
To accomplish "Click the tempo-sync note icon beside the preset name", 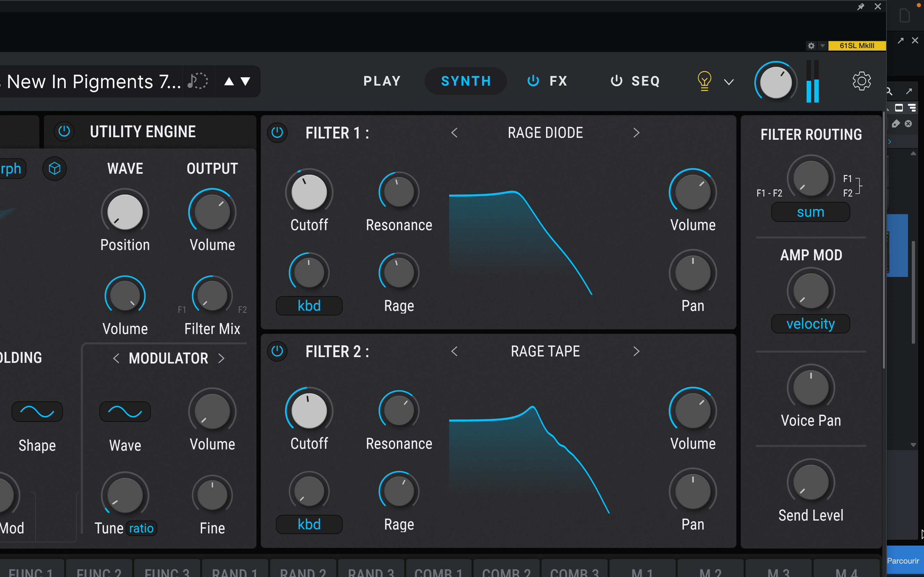I will coord(198,81).
